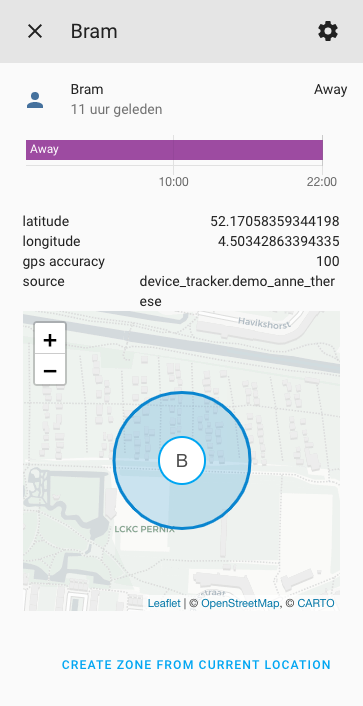363x706 pixels.
Task: Click the source device_tracker value
Action: [x=237, y=291]
